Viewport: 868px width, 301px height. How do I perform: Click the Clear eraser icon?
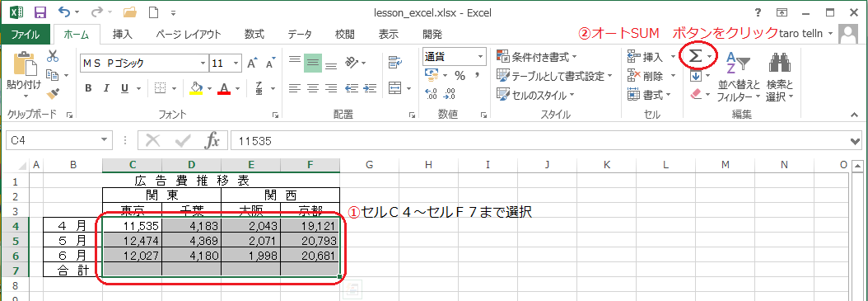[x=696, y=94]
